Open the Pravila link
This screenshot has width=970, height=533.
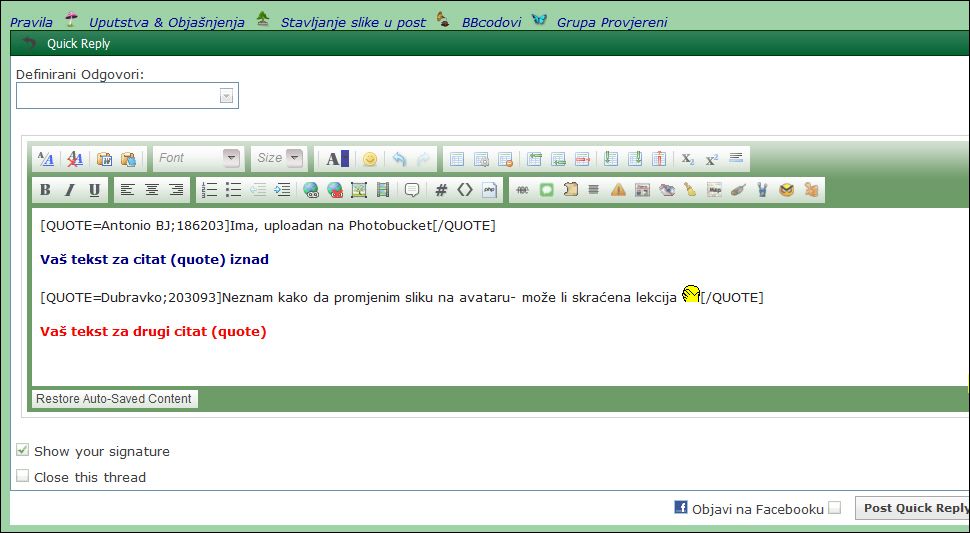coord(32,22)
